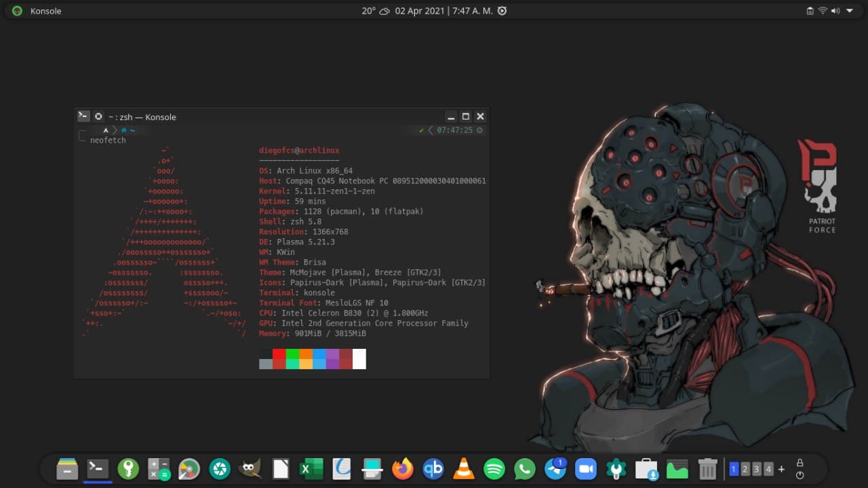868x488 pixels.
Task: Open the Konsole window menu icon
Action: coord(83,117)
